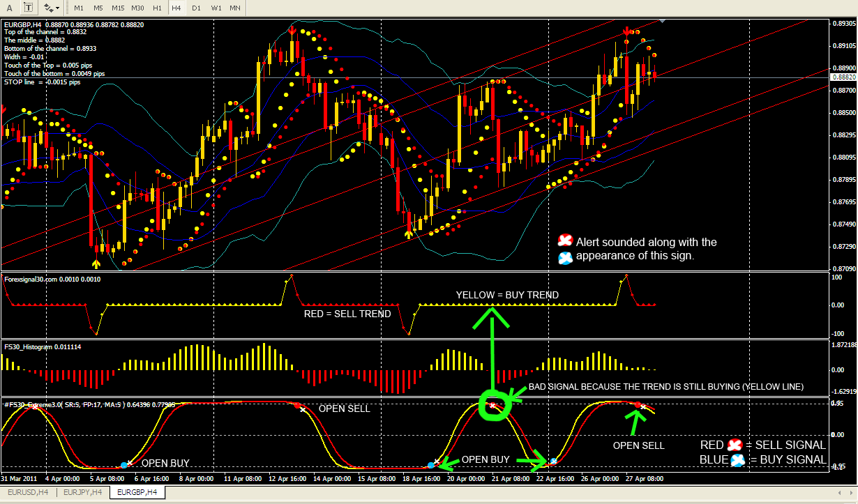Switch to the EURUSD,H4 chart tab
Image resolution: width=858 pixels, height=504 pixels.
27,493
